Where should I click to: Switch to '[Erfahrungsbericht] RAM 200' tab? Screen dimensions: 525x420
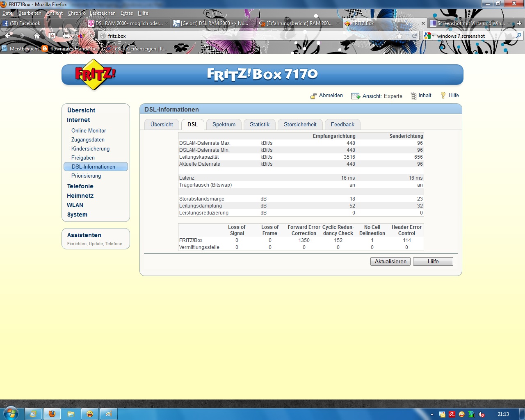[299, 23]
